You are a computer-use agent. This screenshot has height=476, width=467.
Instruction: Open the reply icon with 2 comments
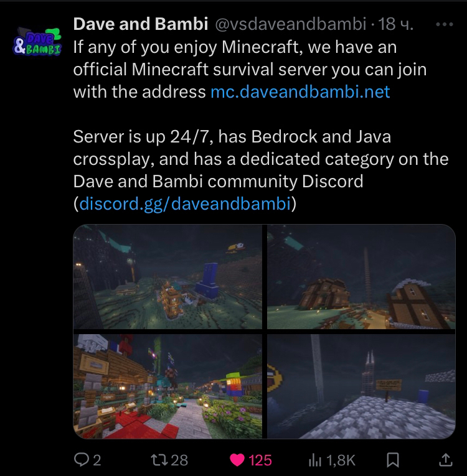point(81,460)
